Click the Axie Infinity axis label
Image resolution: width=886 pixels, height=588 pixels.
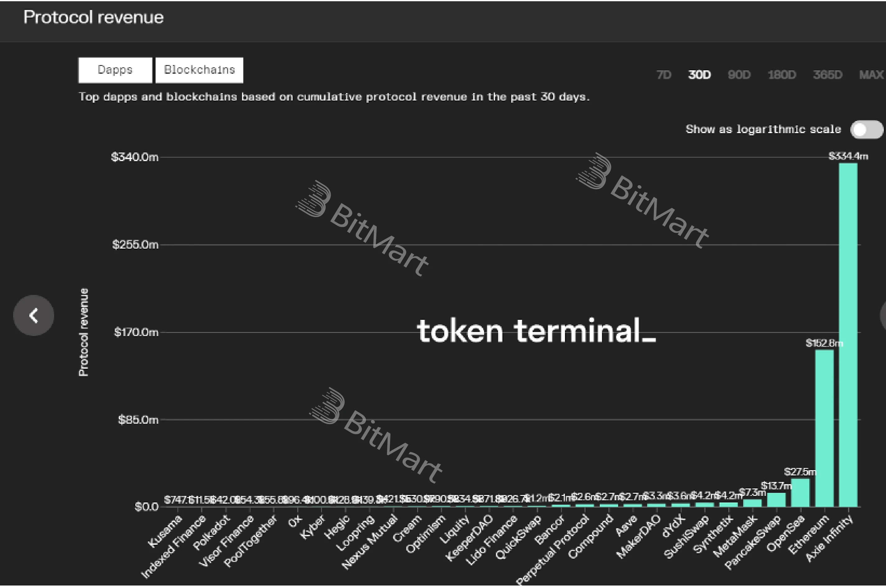tap(830, 539)
